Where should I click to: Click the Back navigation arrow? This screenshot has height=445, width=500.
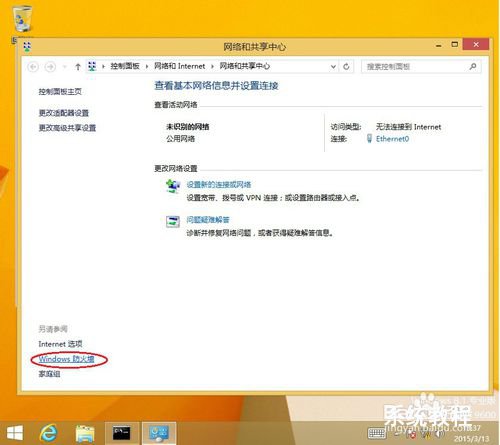pos(33,67)
